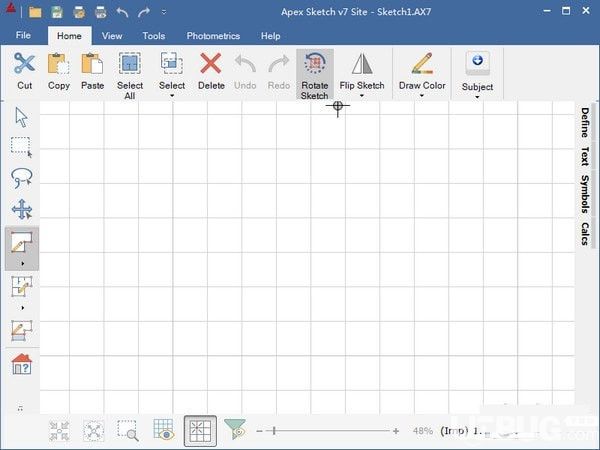Open the Text side panel

pos(585,156)
